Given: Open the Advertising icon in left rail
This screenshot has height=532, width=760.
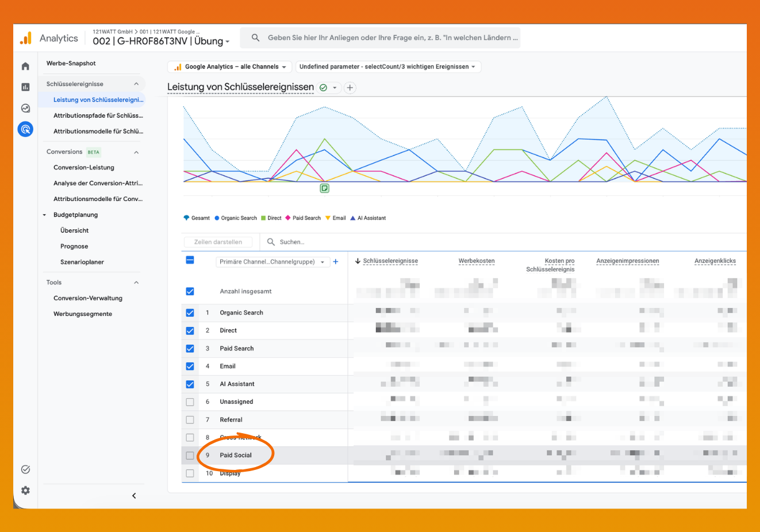Looking at the screenshot, I should (25, 129).
